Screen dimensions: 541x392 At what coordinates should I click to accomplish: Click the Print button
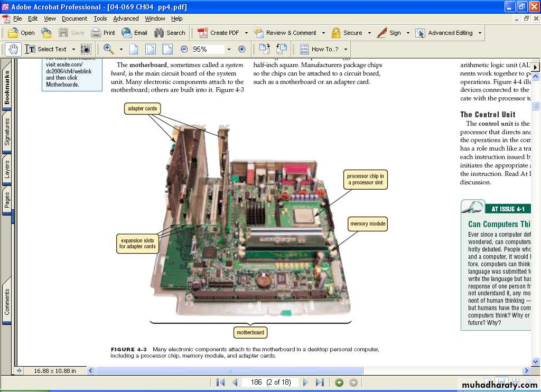pos(103,33)
